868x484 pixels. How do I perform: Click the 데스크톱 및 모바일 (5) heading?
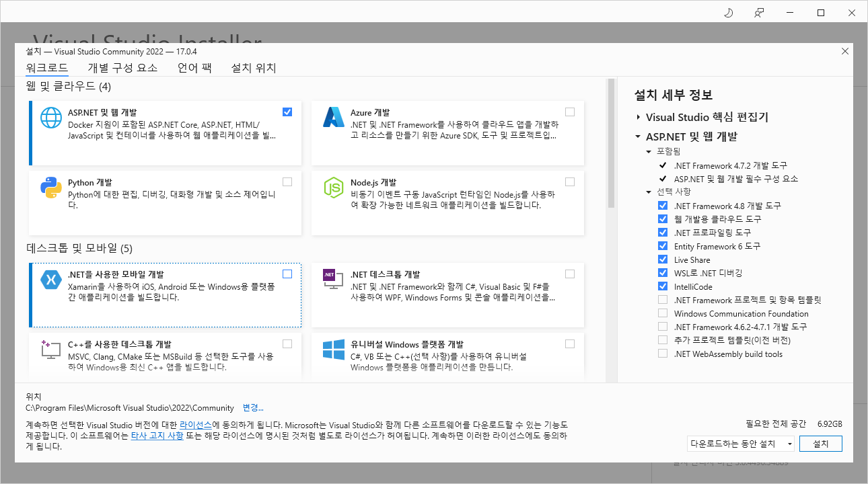click(79, 248)
